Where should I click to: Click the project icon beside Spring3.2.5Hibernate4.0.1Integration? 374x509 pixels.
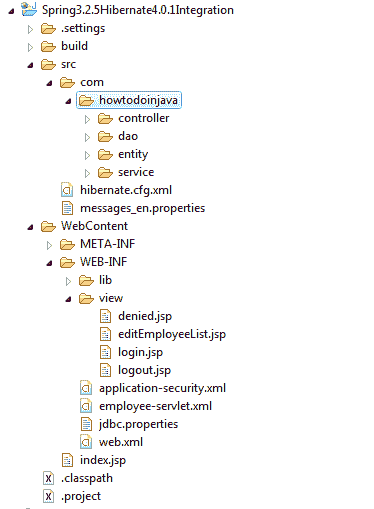[x=29, y=9]
